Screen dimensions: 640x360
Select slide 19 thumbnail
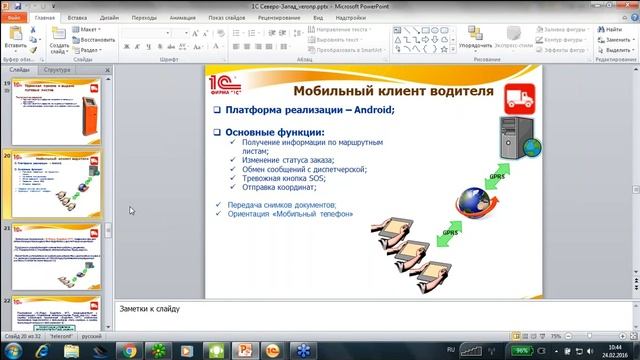(56, 112)
